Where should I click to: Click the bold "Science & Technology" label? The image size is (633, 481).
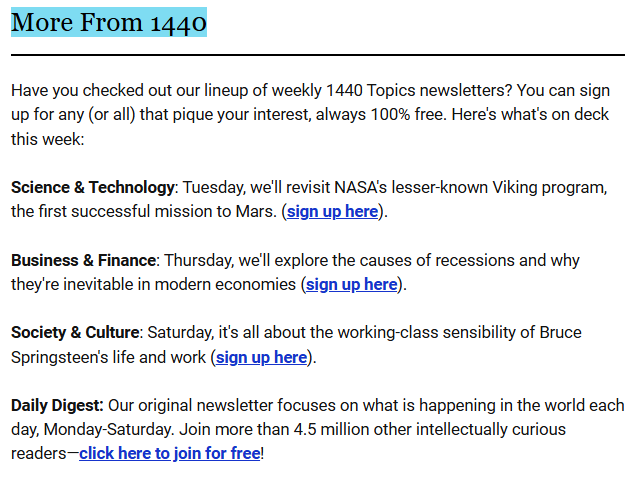coord(93,187)
